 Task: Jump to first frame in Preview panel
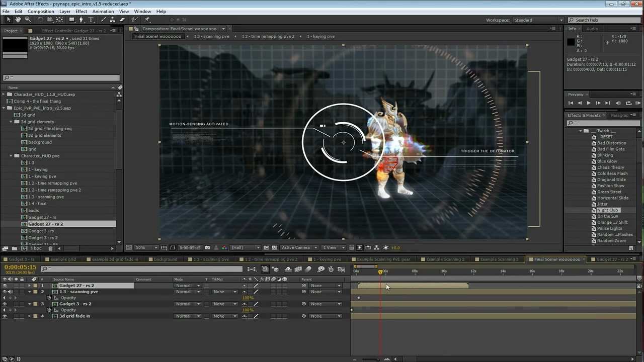pos(571,103)
